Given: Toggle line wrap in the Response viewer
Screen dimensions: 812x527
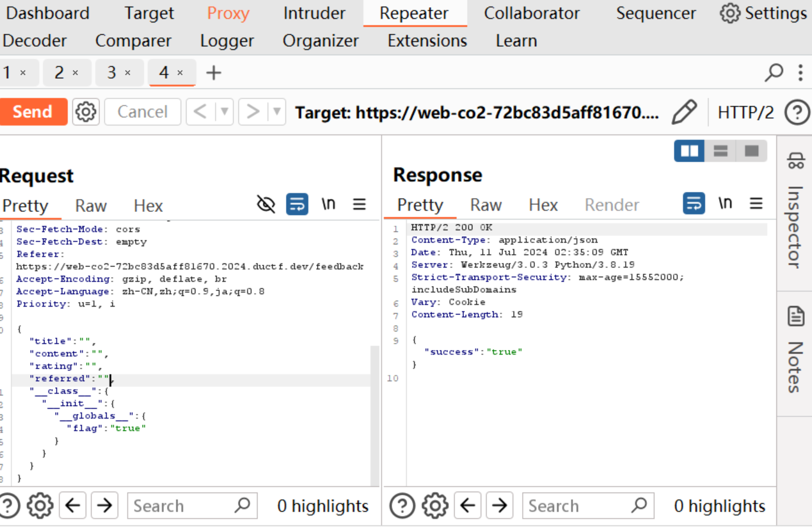Looking at the screenshot, I should (694, 204).
